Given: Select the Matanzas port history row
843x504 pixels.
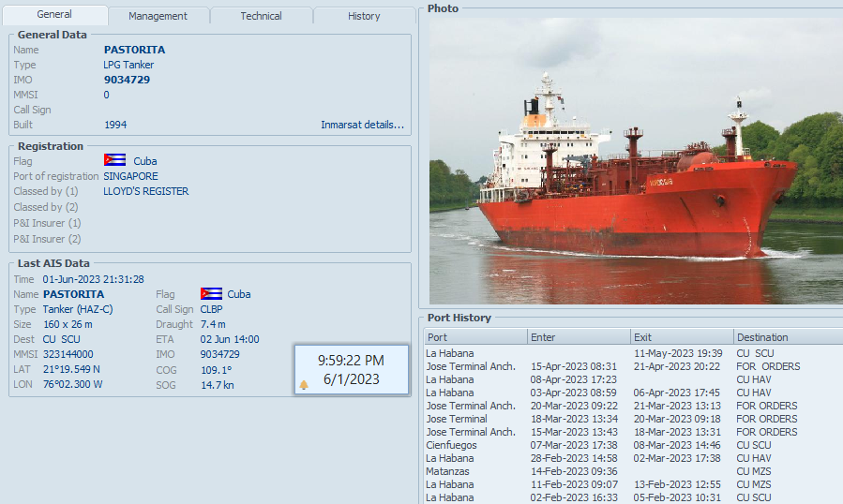Looking at the screenshot, I should click(x=633, y=471).
